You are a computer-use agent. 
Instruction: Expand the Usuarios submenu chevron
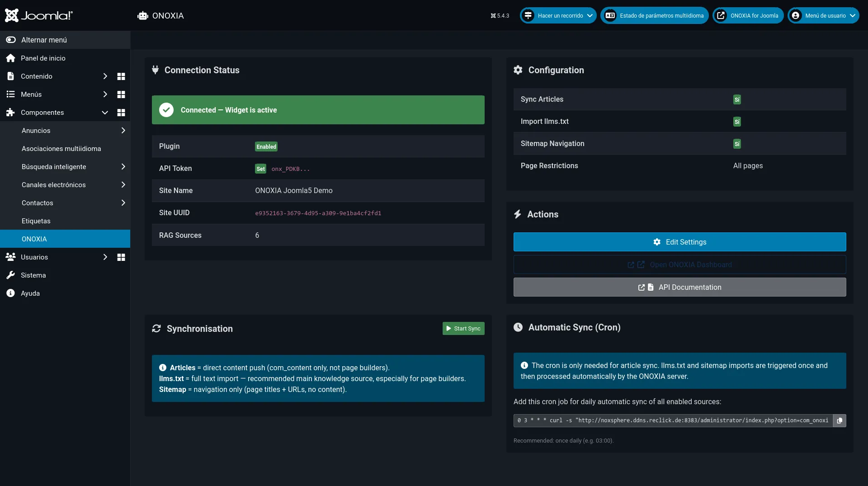105,257
